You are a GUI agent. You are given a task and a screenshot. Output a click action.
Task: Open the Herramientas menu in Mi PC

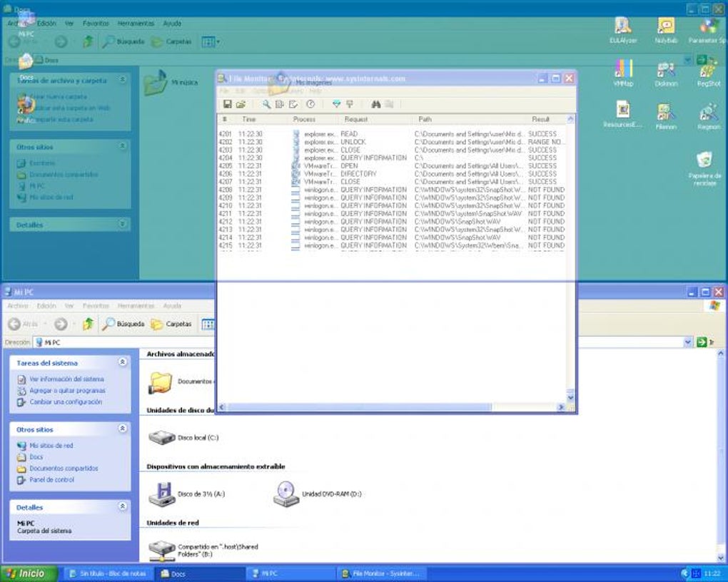pos(136,306)
